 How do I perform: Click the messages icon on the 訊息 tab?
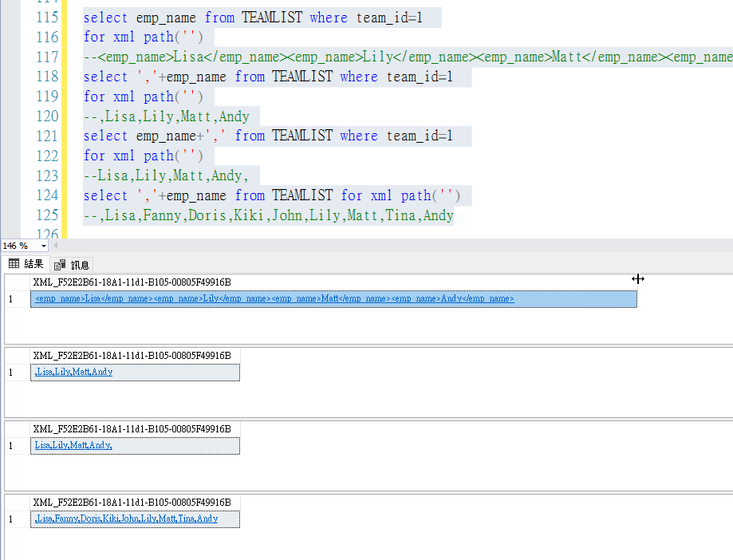click(x=58, y=264)
